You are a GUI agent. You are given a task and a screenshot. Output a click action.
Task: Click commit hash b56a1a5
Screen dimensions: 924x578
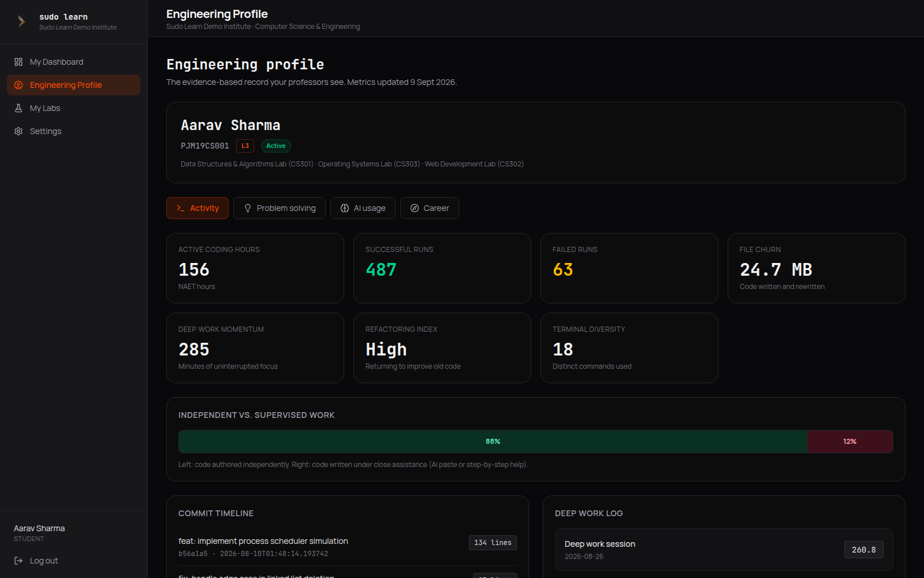193,554
